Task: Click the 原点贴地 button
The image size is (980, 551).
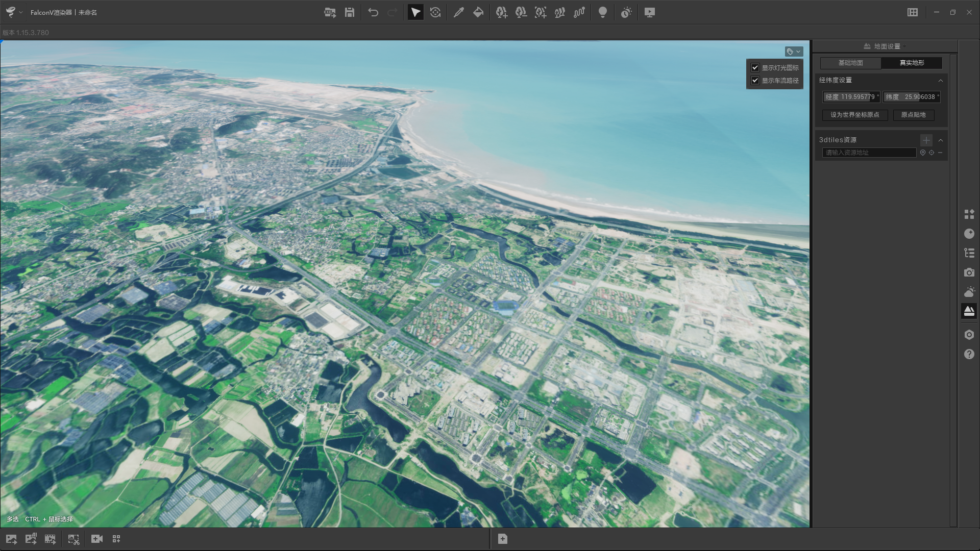Action: (x=913, y=115)
